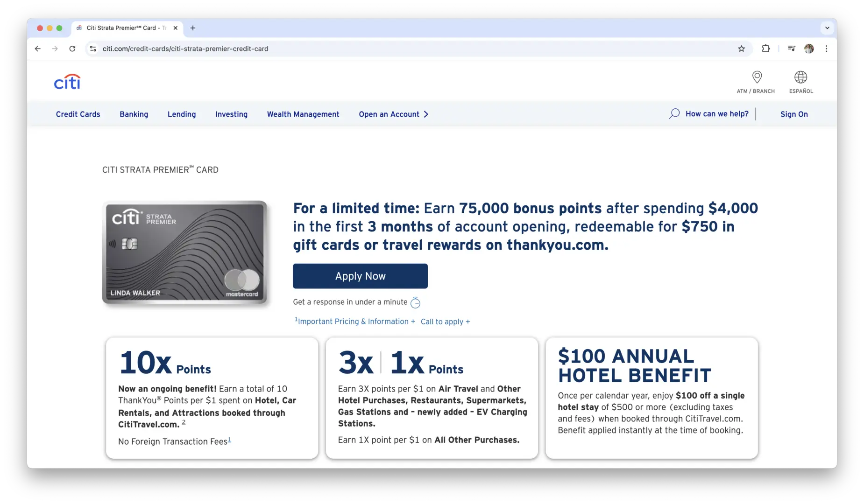Open the Banking menu
This screenshot has height=504, width=864.
[x=134, y=114]
